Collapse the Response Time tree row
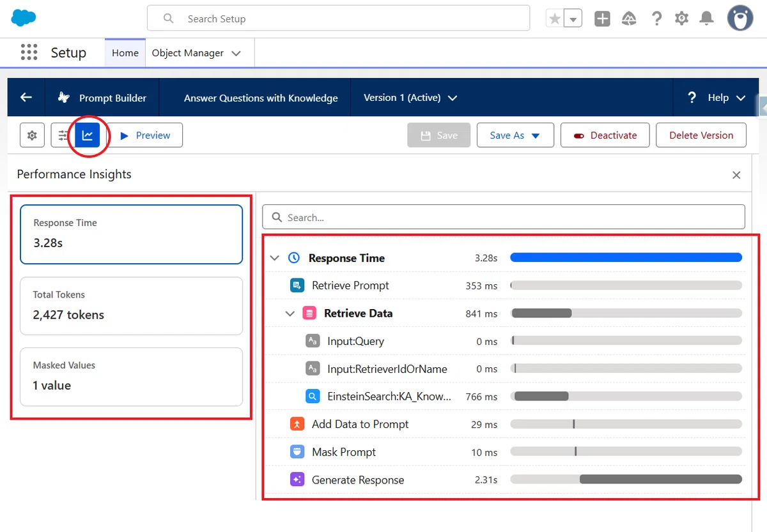Screen dimensions: 767x532 [x=275, y=258]
